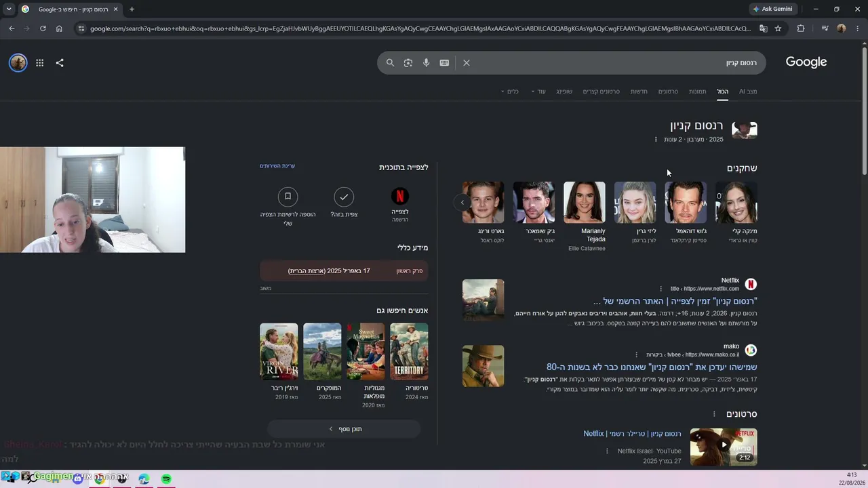Switch to the תמונות images tab
This screenshot has width=868, height=488.
[698, 91]
